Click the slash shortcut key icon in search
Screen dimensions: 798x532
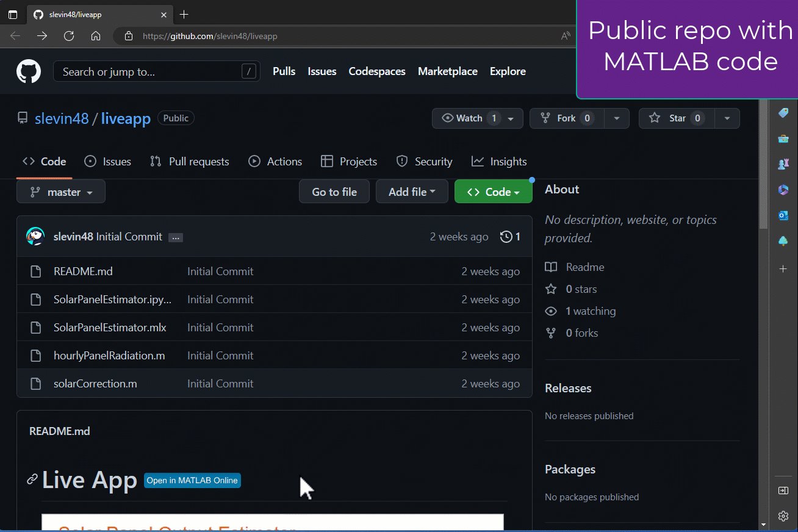click(x=248, y=72)
